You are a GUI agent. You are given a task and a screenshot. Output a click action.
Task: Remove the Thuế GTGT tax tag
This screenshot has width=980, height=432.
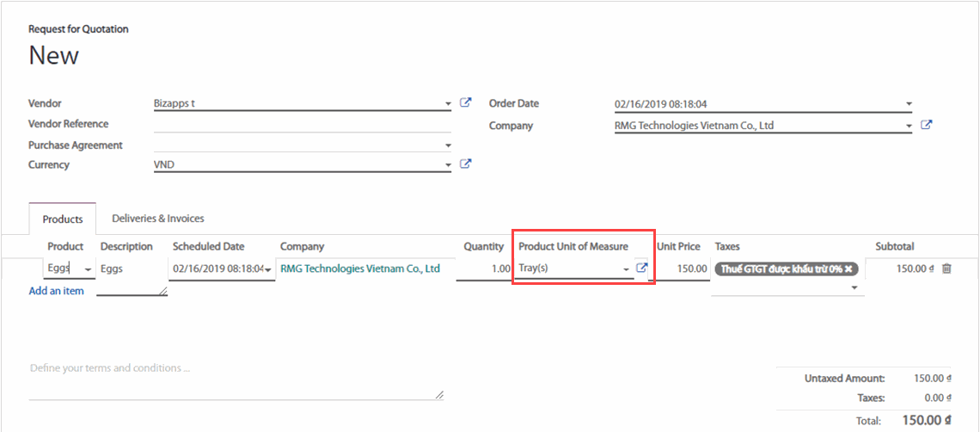(x=848, y=269)
